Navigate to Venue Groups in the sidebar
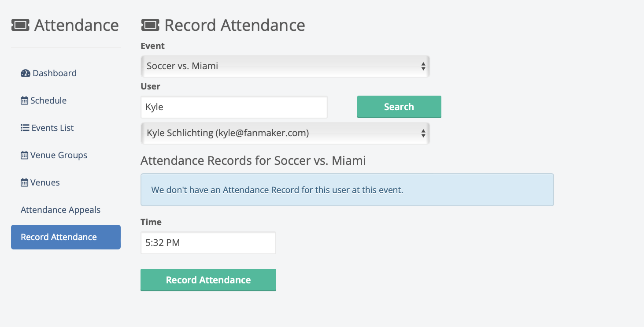644x327 pixels. [x=59, y=155]
